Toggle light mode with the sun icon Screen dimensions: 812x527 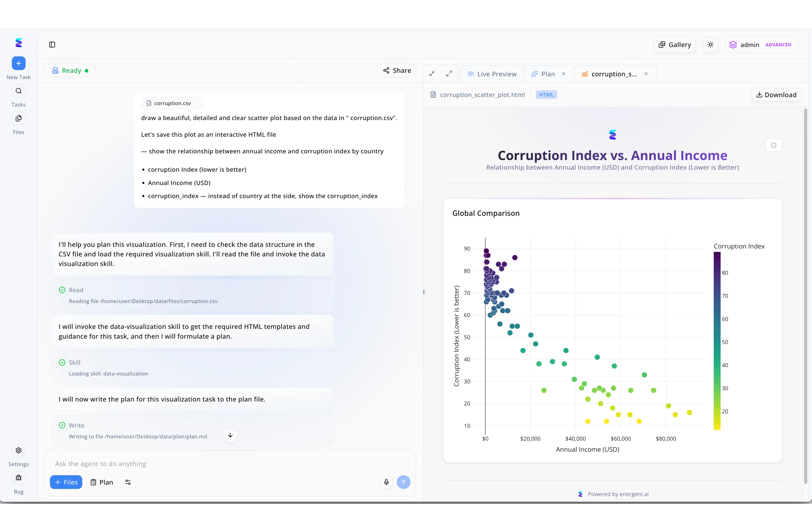(710, 44)
